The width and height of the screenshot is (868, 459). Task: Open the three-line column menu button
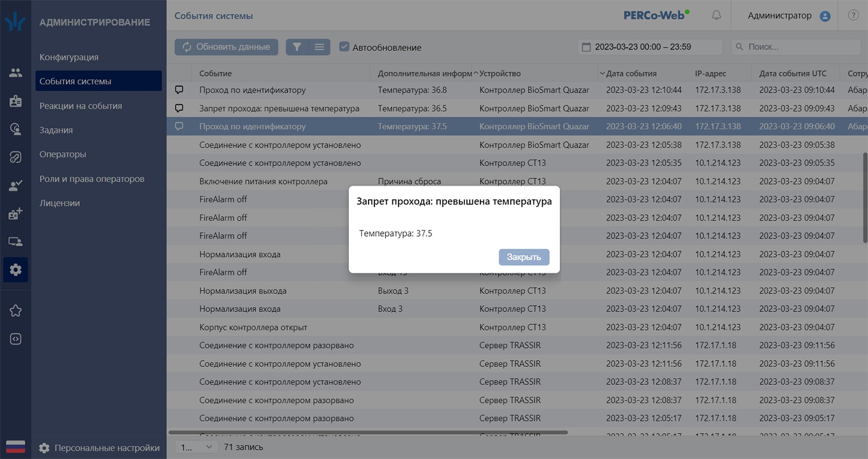(319, 47)
